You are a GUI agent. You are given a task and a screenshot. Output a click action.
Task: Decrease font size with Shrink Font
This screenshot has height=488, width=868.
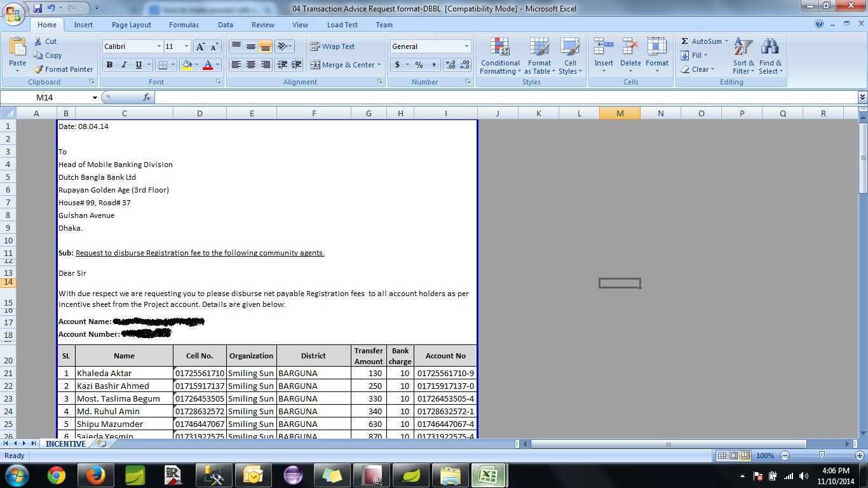214,46
